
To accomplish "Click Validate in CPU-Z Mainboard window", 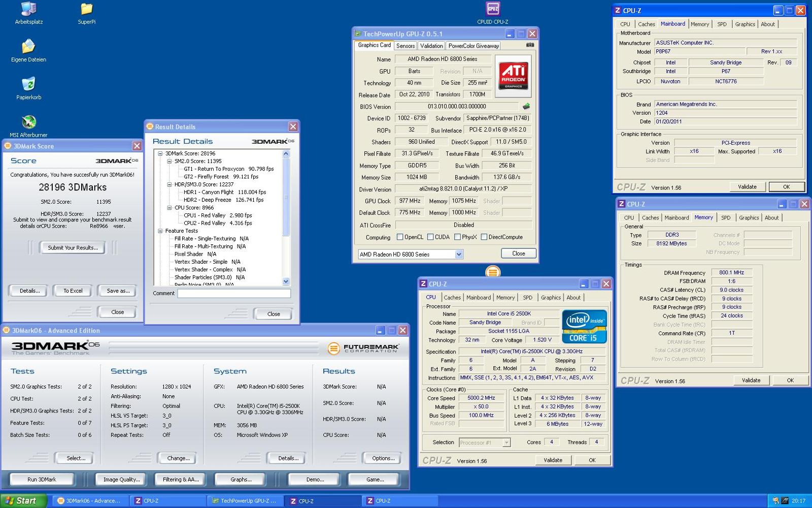I will (x=747, y=187).
